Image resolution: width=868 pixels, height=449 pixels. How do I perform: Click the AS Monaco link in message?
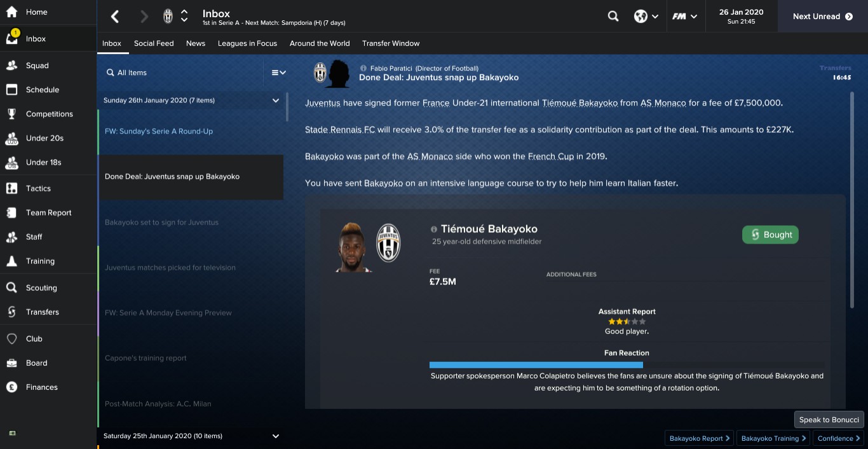pos(663,102)
